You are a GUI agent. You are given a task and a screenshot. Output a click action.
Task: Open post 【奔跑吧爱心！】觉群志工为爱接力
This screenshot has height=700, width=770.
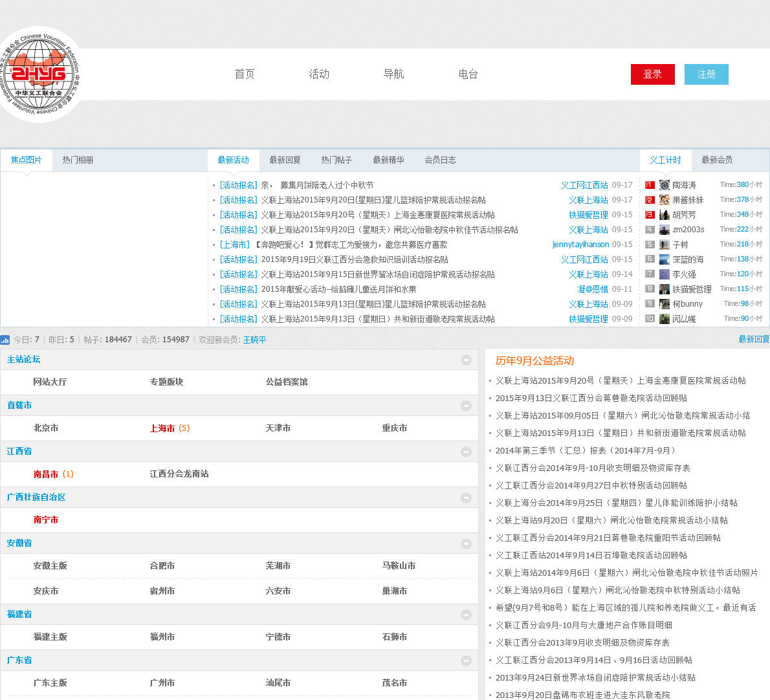pyautogui.click(x=351, y=245)
